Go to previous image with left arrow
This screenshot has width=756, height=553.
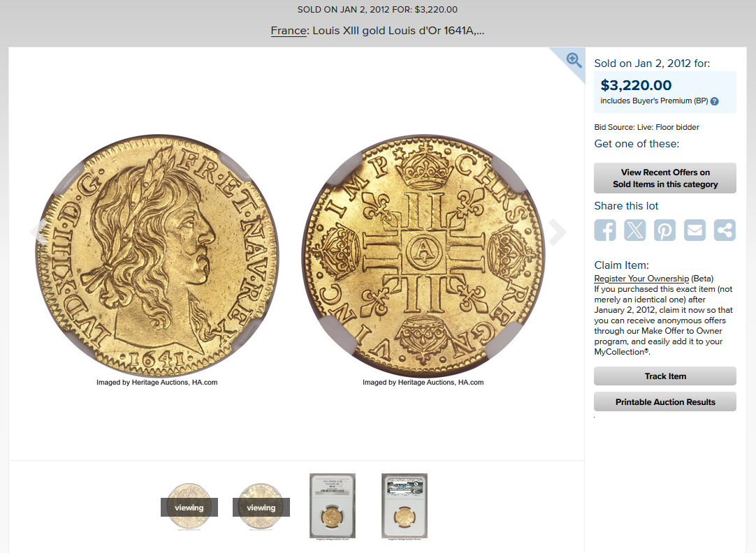(x=38, y=233)
